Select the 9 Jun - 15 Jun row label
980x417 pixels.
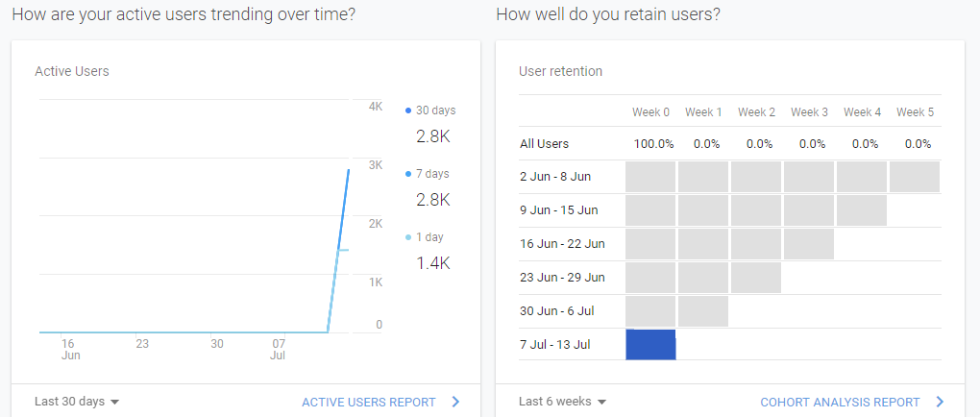(558, 210)
